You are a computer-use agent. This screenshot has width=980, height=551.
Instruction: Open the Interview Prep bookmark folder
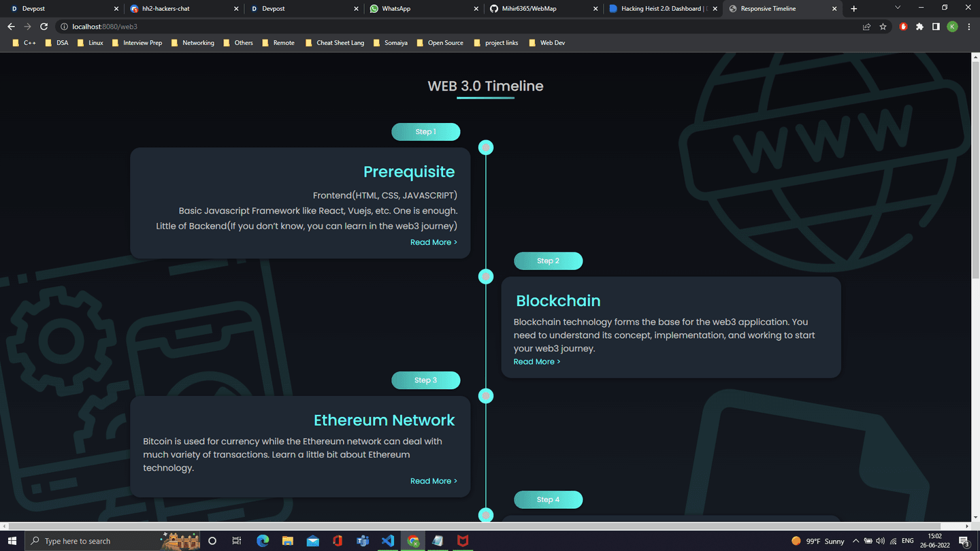[137, 42]
